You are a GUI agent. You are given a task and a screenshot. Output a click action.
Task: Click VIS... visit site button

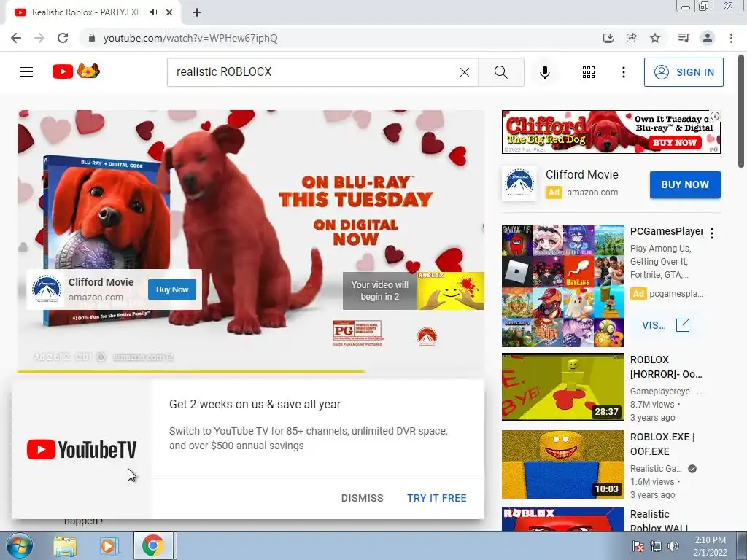click(x=665, y=325)
